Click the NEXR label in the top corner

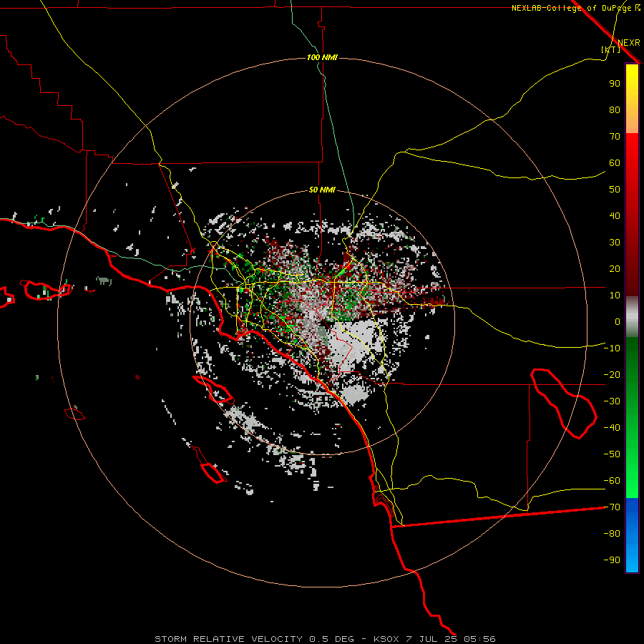[629, 43]
